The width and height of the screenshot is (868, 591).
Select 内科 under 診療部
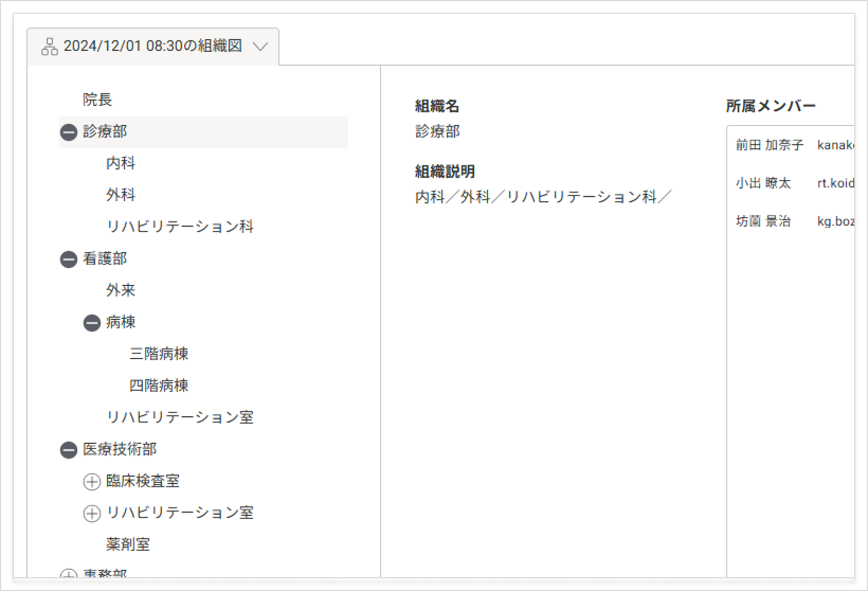121,163
